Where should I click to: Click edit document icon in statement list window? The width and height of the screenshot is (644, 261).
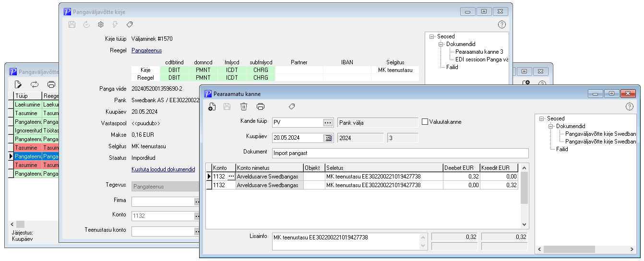click(18, 84)
